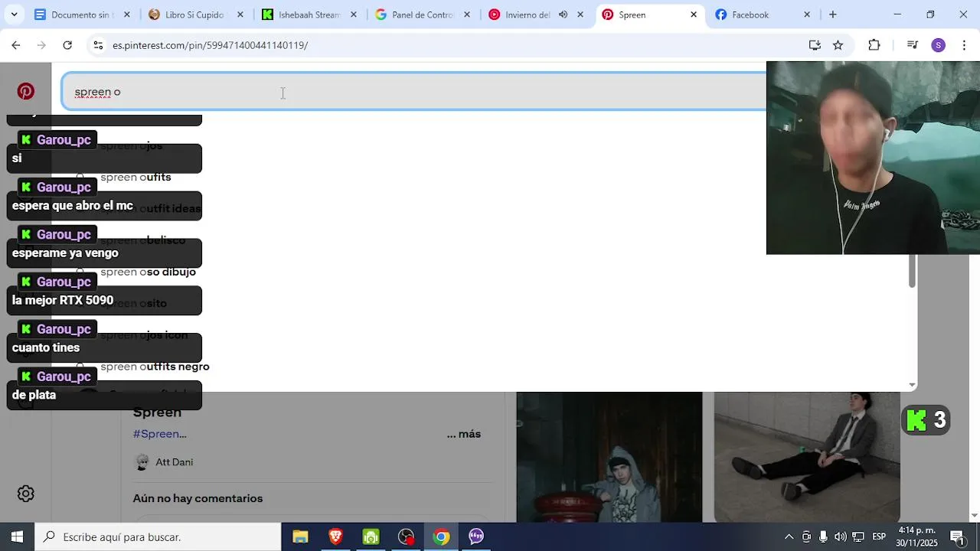The height and width of the screenshot is (551, 980).
Task: Open the pin of man sitting on floor
Action: click(x=807, y=457)
